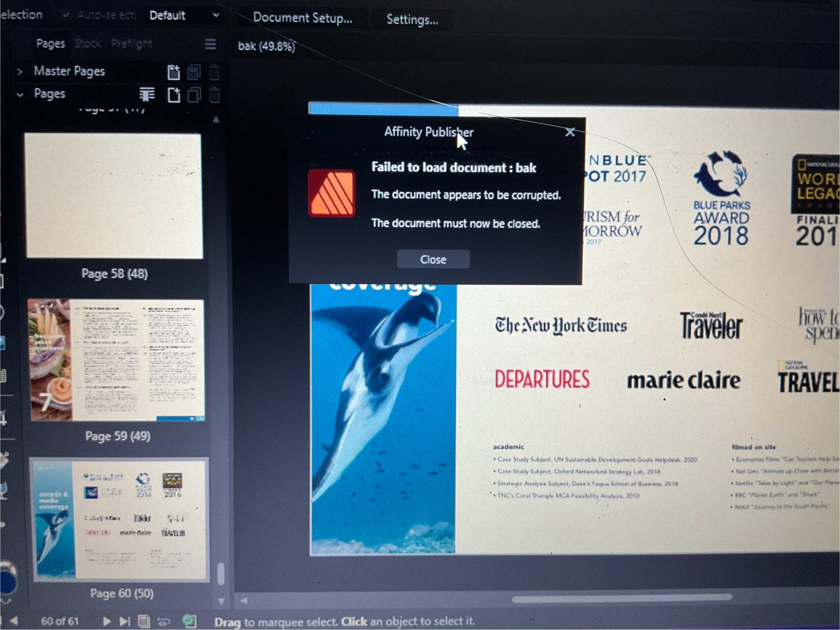
Task: Open the Settings button in context toolbar
Action: click(x=412, y=19)
